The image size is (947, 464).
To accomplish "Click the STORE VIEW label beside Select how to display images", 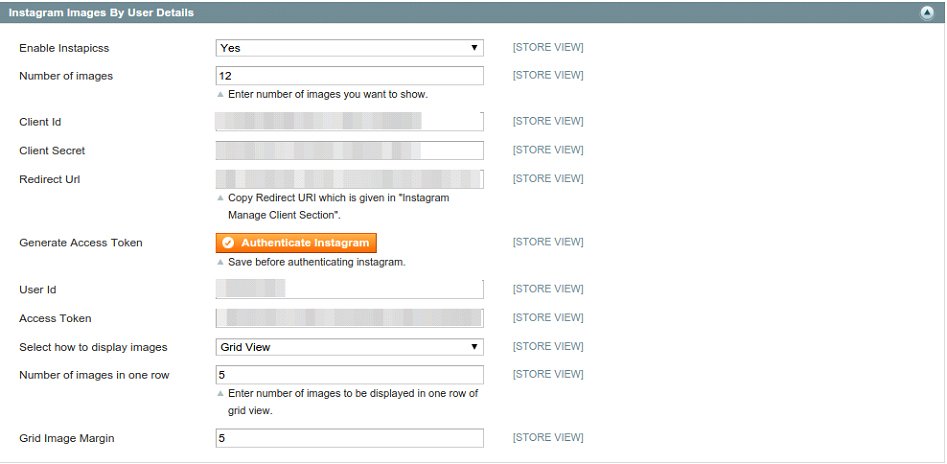I will coord(548,347).
